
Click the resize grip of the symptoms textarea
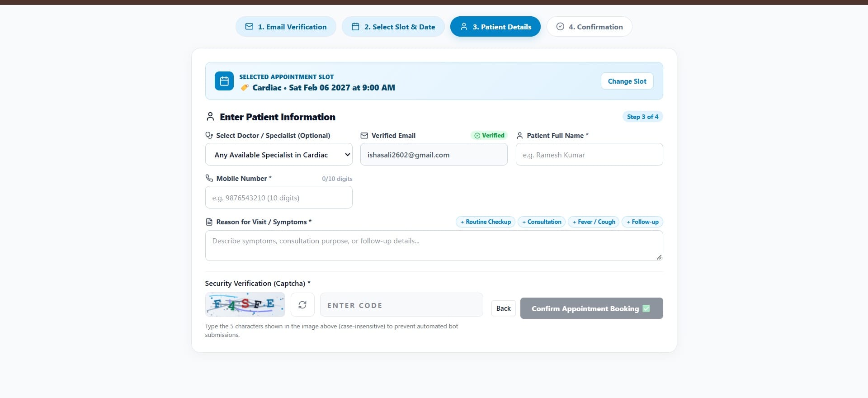(x=659, y=257)
